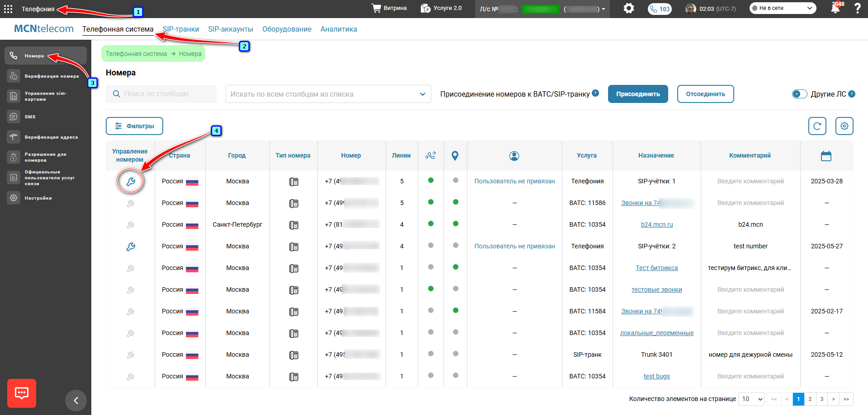868x415 pixels.
Task: Click wrench icon in test number row
Action: pos(131,247)
